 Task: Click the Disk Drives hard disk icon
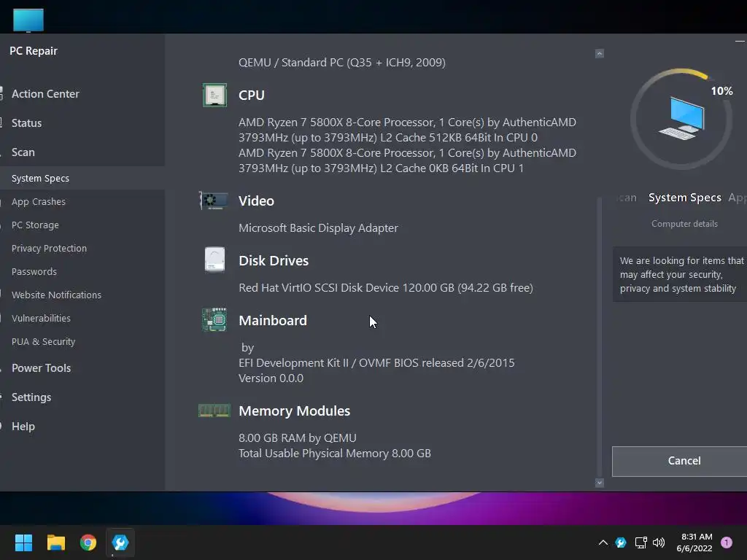point(214,260)
